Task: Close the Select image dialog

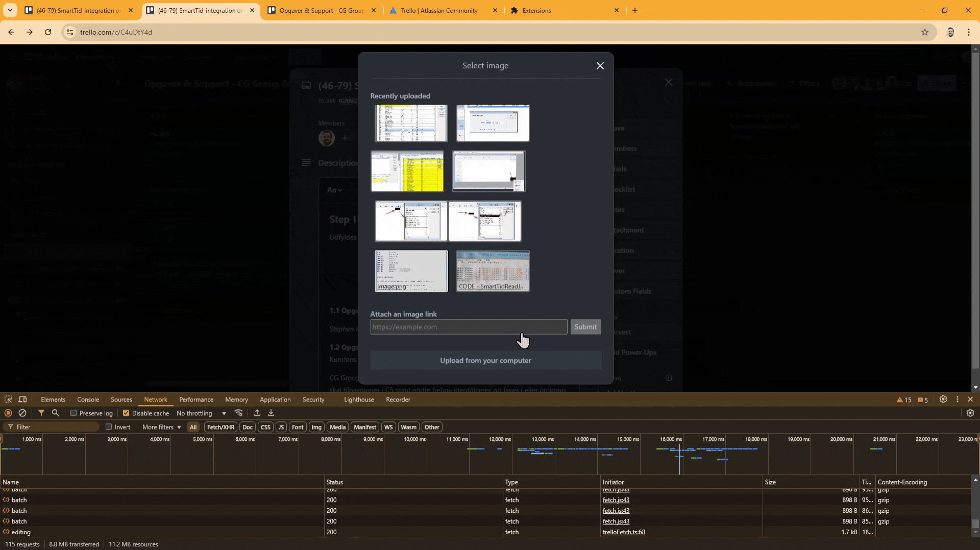Action: 600,66
